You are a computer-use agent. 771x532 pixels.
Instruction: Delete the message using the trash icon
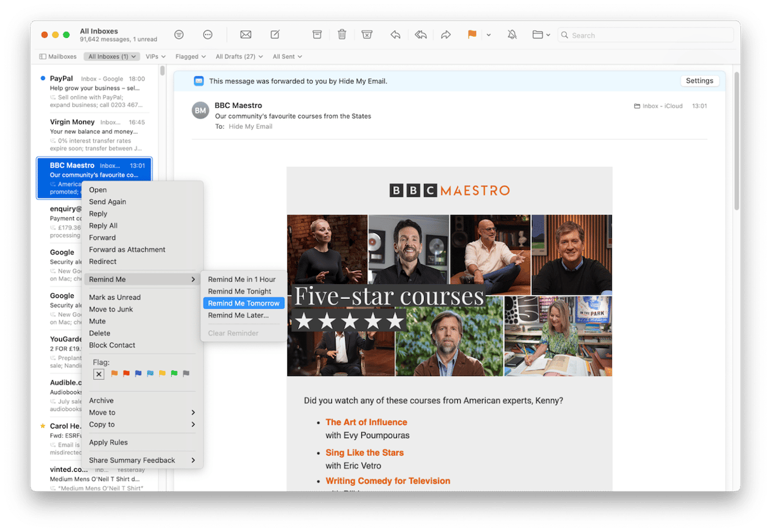tap(342, 35)
